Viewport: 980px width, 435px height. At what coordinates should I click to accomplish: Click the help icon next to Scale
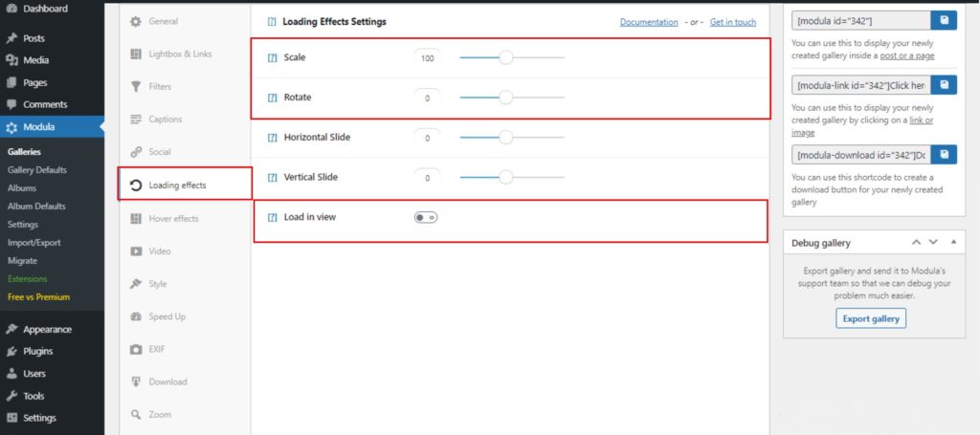272,58
